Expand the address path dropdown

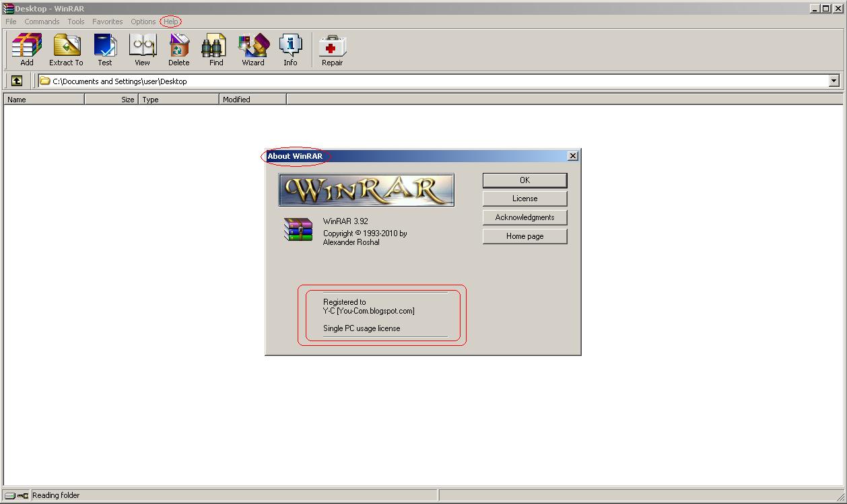(x=834, y=81)
